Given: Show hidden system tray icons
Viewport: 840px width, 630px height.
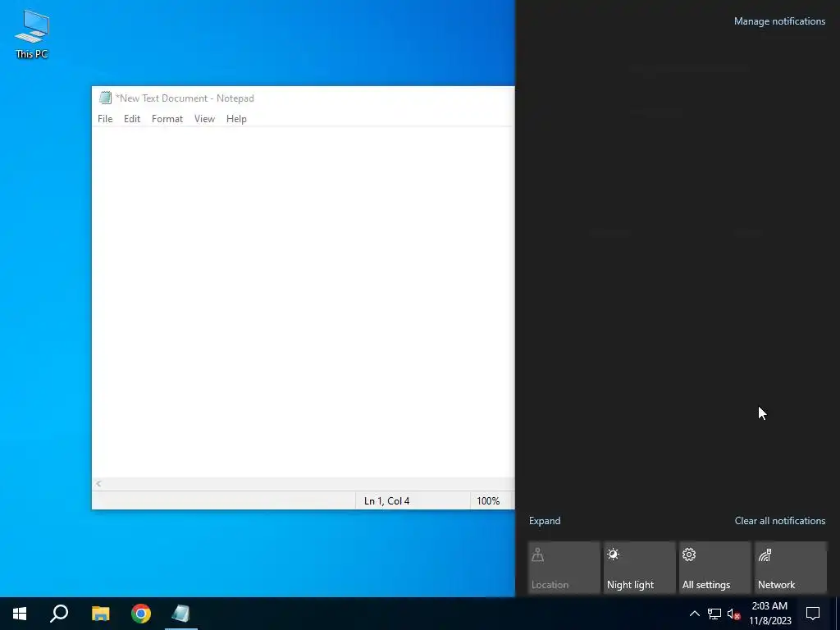Looking at the screenshot, I should click(694, 614).
